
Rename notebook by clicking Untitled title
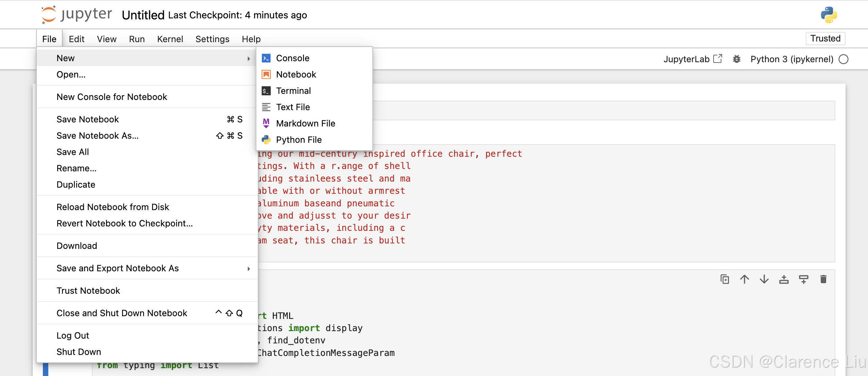pyautogui.click(x=143, y=15)
